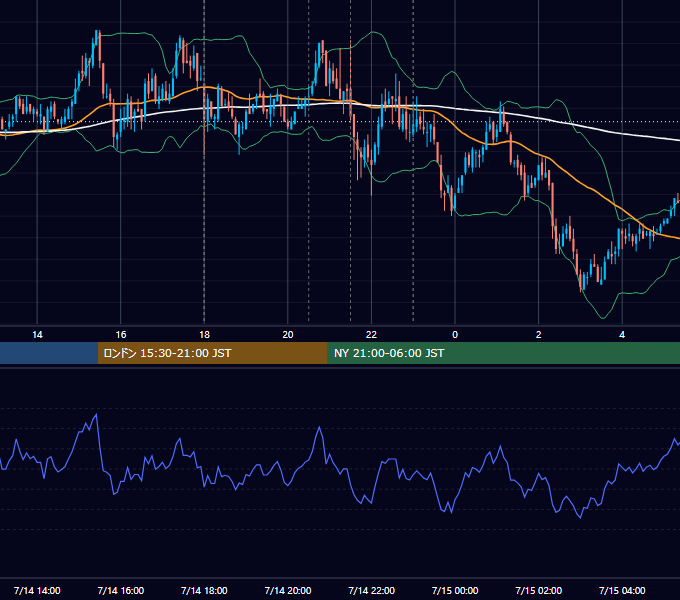The height and width of the screenshot is (600, 680).
Task: Click the 7/15 04:00 time label
Action: pos(622,591)
